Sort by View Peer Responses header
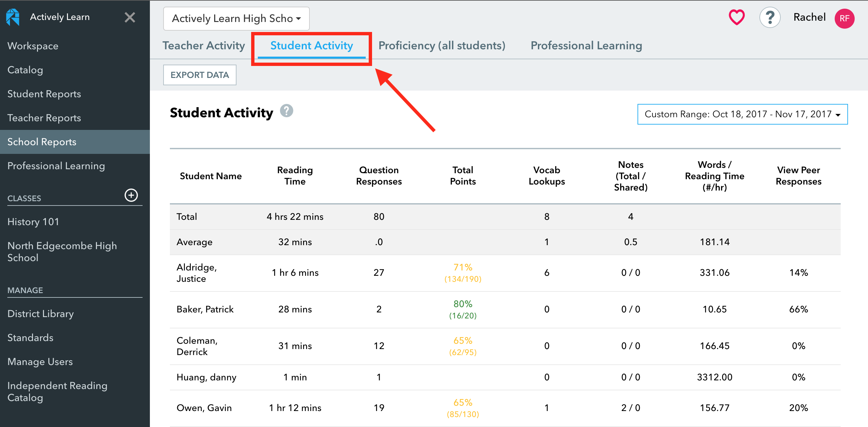 click(798, 176)
